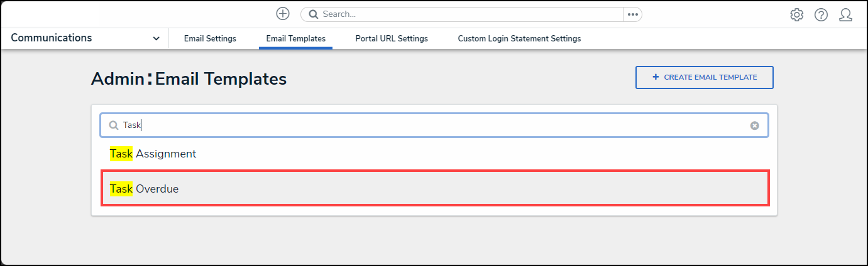The width and height of the screenshot is (868, 266).
Task: Open the user profile icon
Action: click(x=845, y=14)
